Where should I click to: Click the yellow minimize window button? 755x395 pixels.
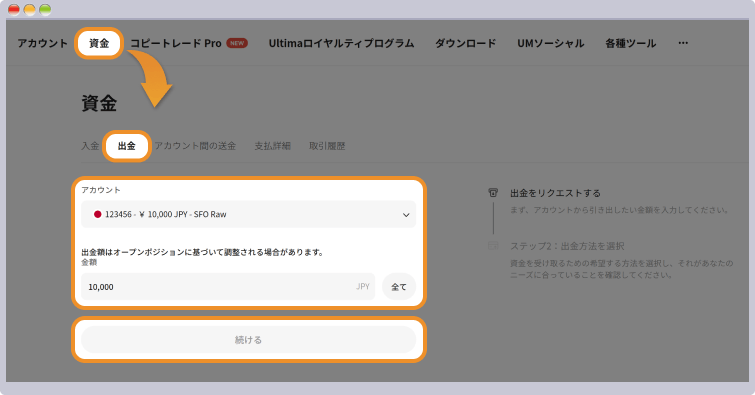click(x=29, y=9)
